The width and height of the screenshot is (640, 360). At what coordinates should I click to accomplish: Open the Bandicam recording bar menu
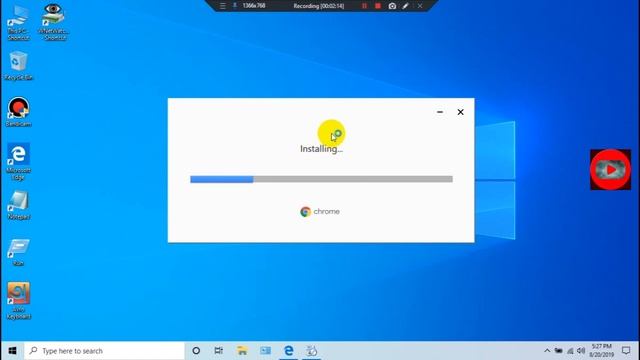point(222,6)
